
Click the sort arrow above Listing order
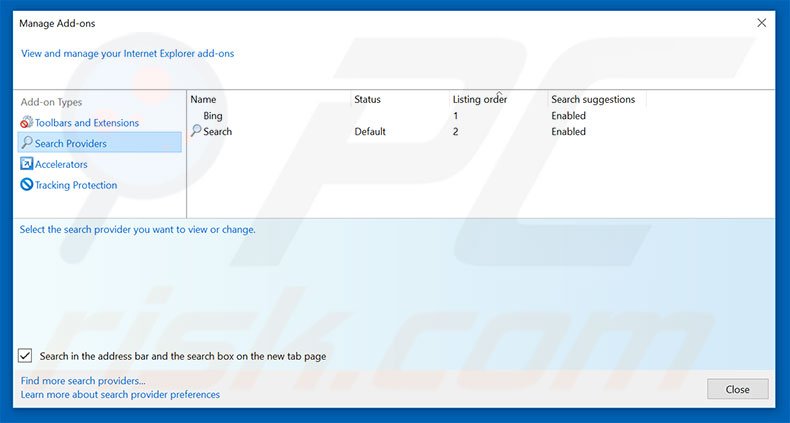click(x=499, y=93)
